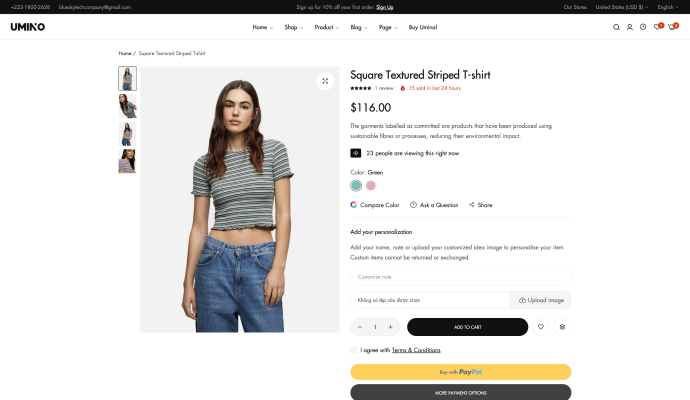
Task: Open the English language dropdown
Action: point(667,7)
